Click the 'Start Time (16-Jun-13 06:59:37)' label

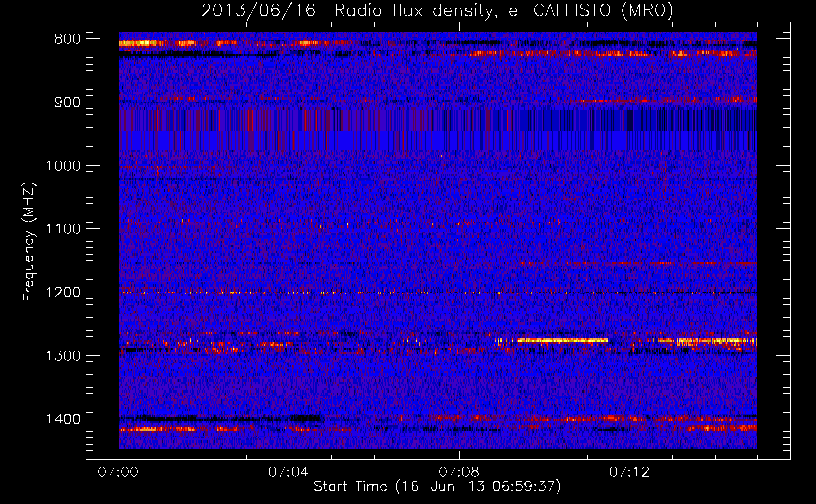437,487
